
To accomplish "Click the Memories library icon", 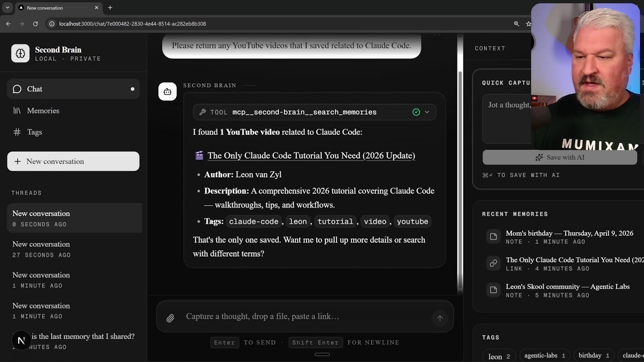I will coord(17,111).
